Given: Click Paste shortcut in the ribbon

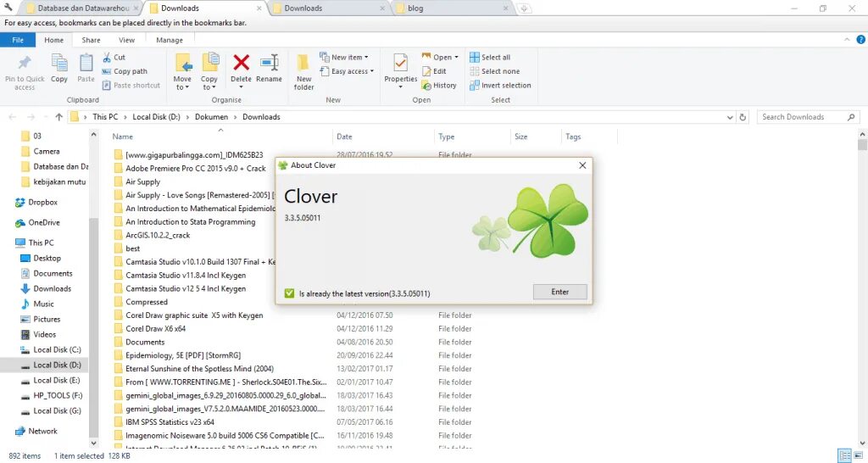Looking at the screenshot, I should point(131,86).
